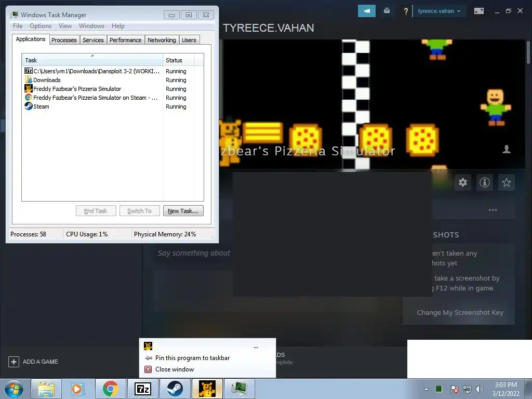
Task: Expand the tyreece.vahan account dropdown
Action: tap(439, 11)
